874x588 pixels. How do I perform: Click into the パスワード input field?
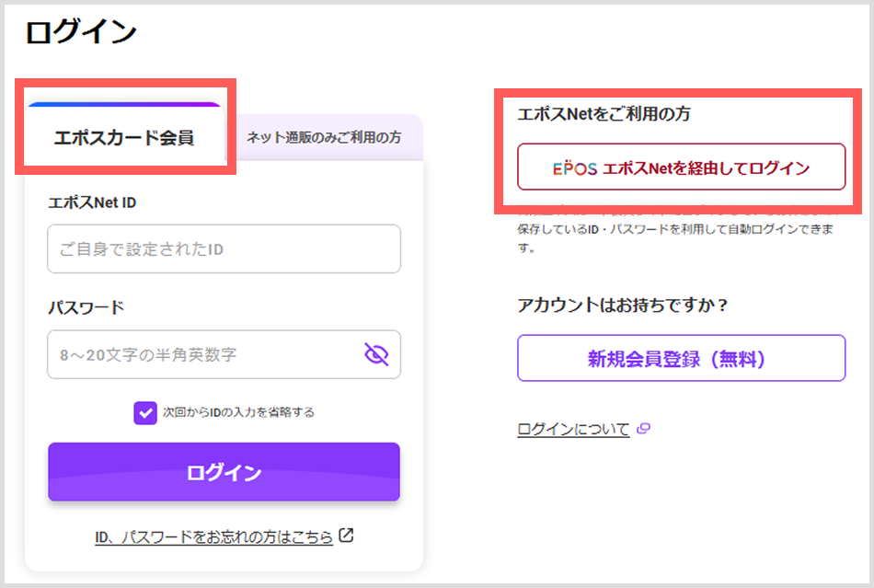202,354
